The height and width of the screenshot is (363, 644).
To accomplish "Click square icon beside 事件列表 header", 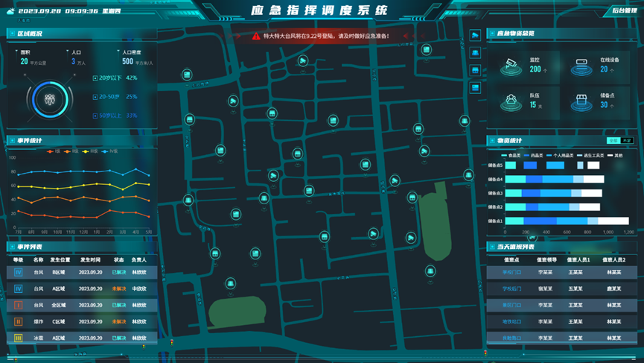I will (12, 247).
